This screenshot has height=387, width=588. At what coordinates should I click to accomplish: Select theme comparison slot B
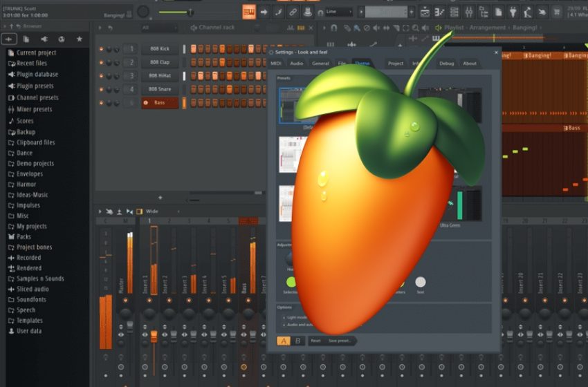click(x=297, y=341)
